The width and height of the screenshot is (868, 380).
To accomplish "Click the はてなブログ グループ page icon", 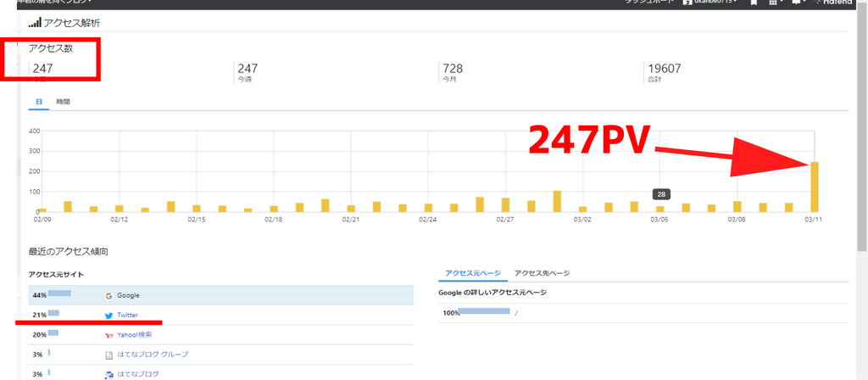I will pyautogui.click(x=108, y=355).
